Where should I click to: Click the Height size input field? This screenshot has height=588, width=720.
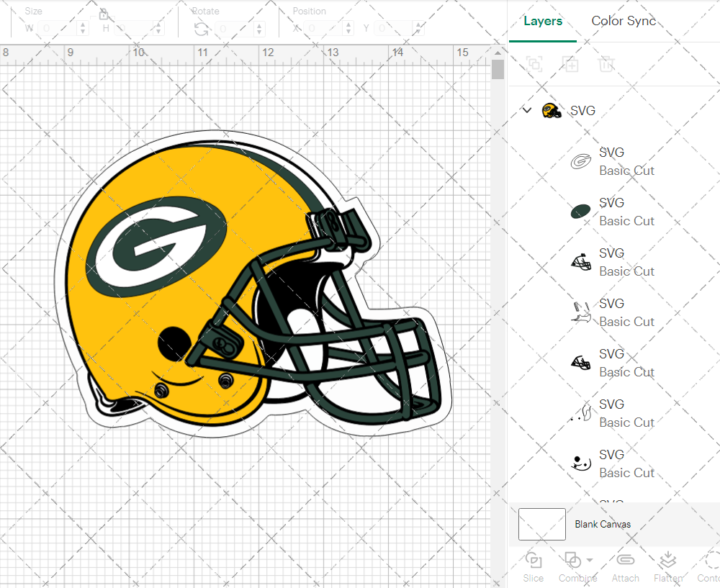click(133, 29)
